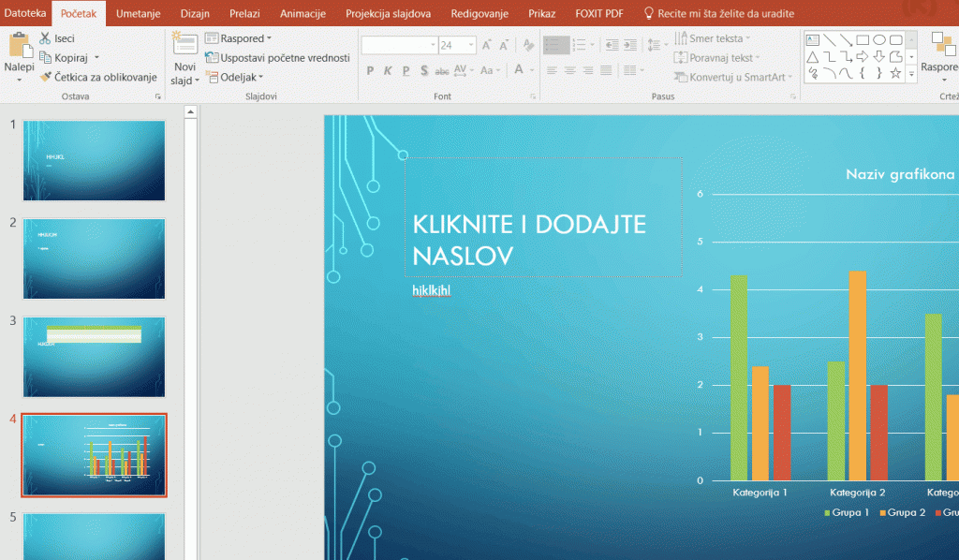This screenshot has width=959, height=560.
Task: Select the arrow line shape
Action: 846,40
